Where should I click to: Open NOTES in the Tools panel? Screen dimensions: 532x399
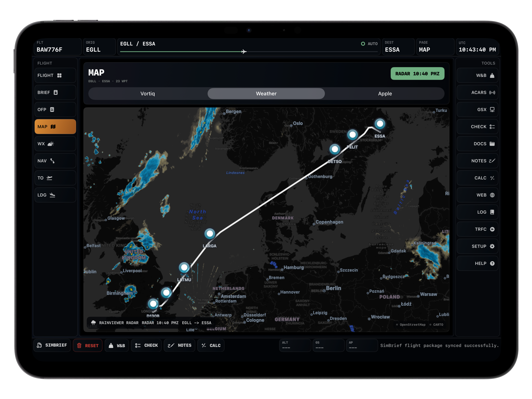click(x=477, y=161)
